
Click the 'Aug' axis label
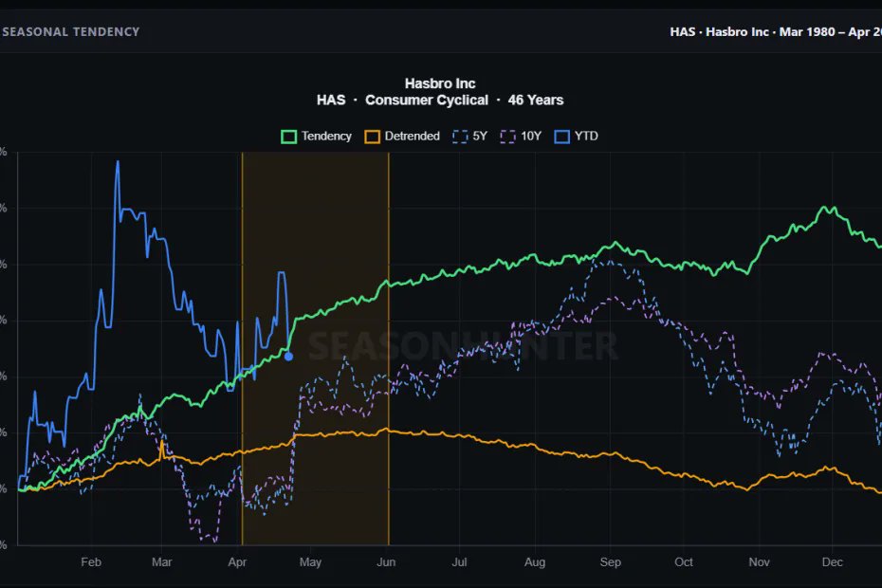tap(535, 562)
